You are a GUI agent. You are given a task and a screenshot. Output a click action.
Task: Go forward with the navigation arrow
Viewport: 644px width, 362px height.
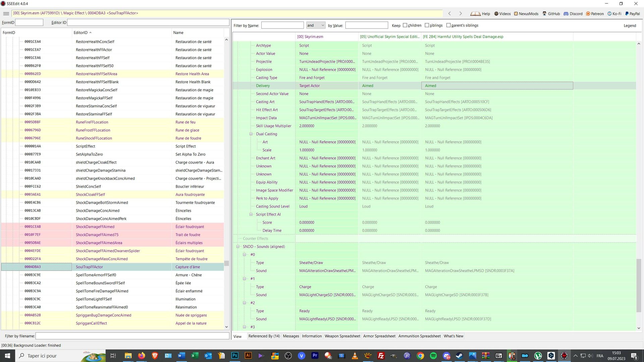click(461, 13)
